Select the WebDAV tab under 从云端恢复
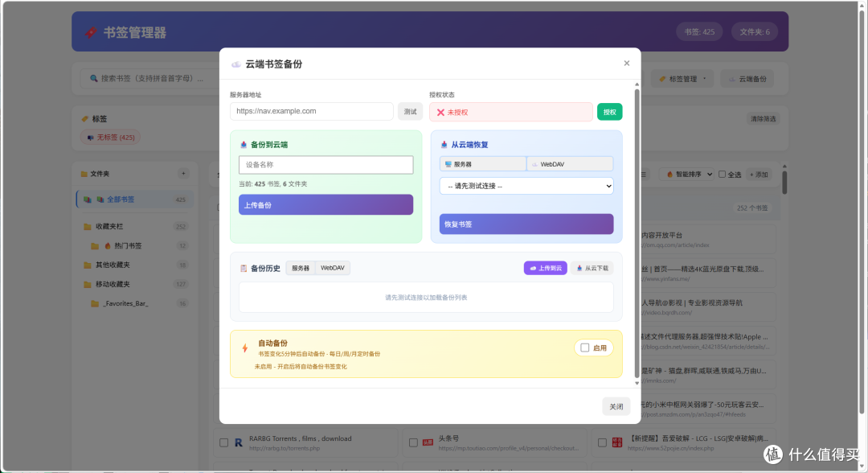Image resolution: width=868 pixels, height=473 pixels. pyautogui.click(x=570, y=164)
